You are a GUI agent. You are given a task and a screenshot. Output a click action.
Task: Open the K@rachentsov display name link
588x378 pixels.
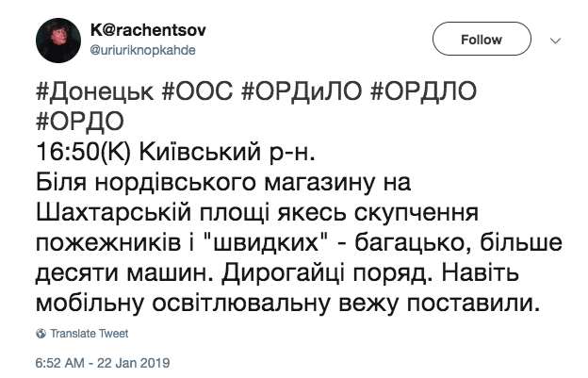coord(148,30)
